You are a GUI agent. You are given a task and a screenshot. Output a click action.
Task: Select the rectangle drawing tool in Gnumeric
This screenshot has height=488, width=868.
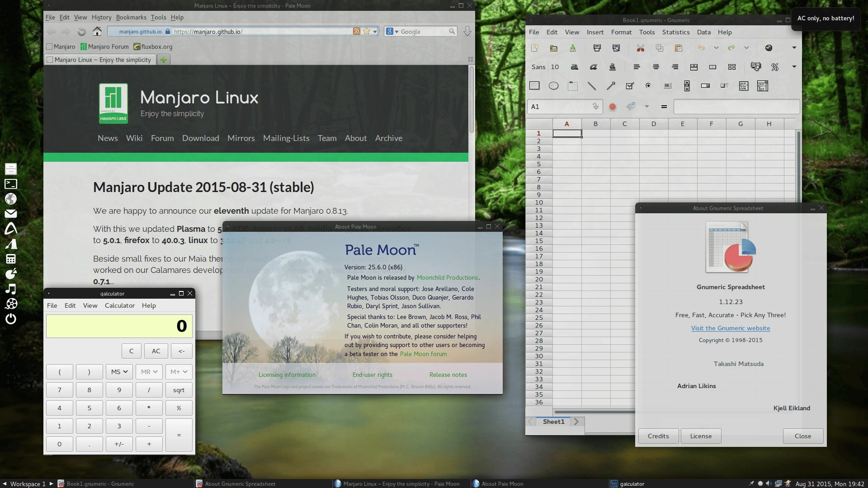pos(534,86)
